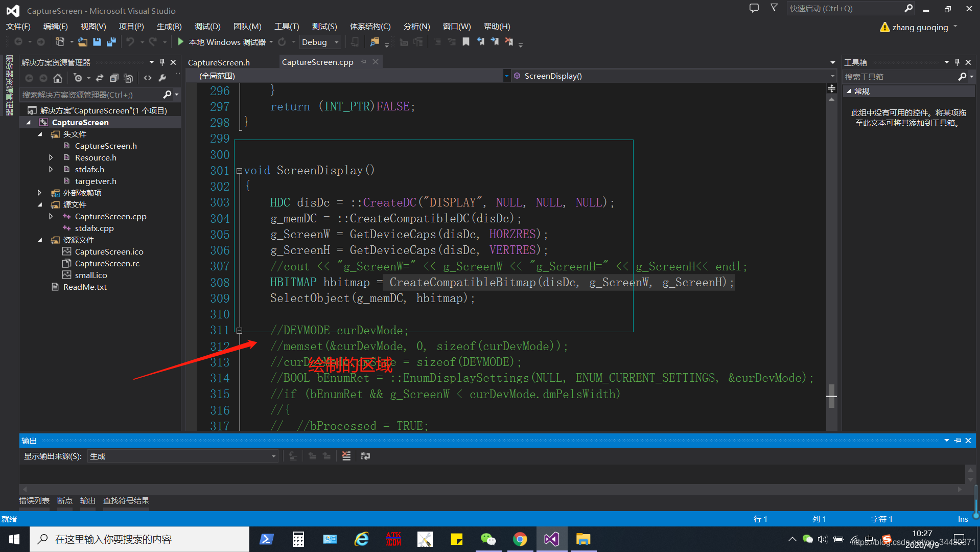The height and width of the screenshot is (552, 980).
Task: Collapse the 常规 toolbox group
Action: (849, 91)
